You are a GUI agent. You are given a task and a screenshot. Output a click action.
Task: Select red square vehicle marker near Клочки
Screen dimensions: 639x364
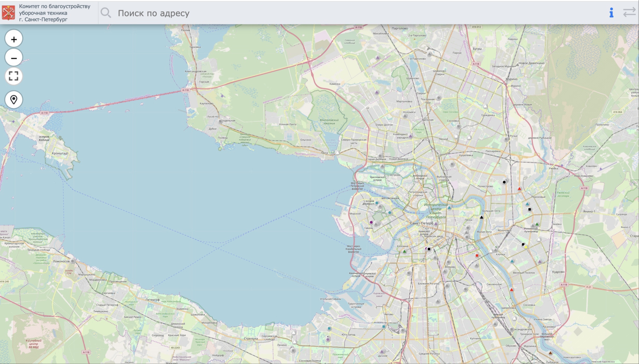[x=477, y=255]
